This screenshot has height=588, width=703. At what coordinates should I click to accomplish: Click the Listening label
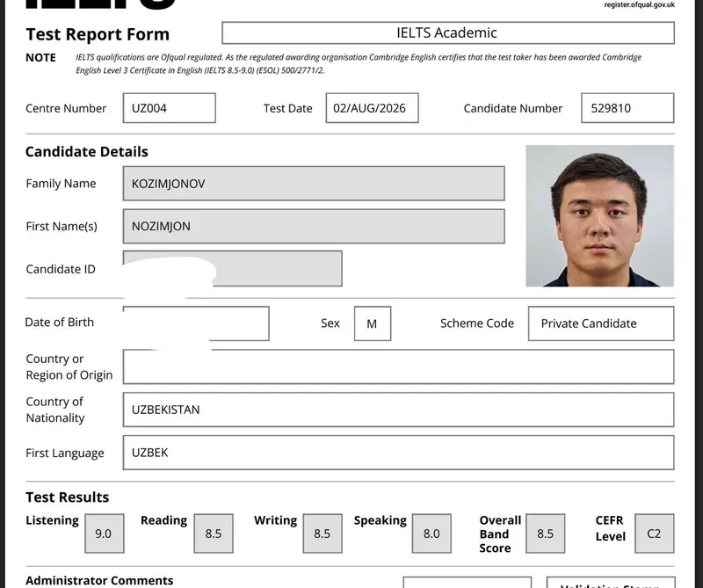[x=52, y=520]
